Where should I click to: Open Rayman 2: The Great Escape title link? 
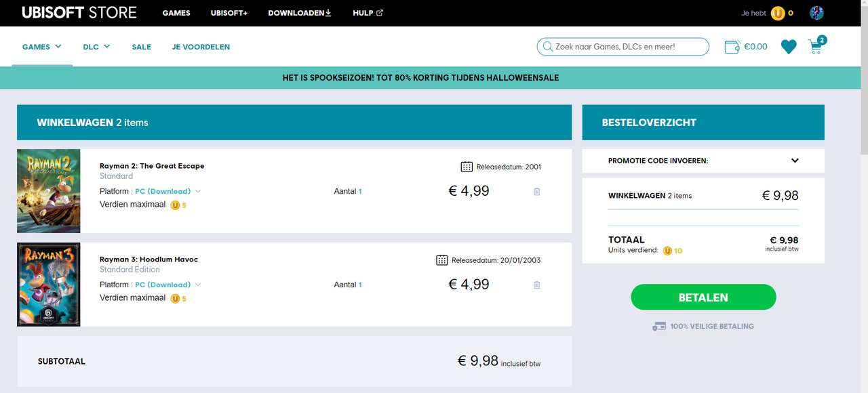pyautogui.click(x=152, y=166)
